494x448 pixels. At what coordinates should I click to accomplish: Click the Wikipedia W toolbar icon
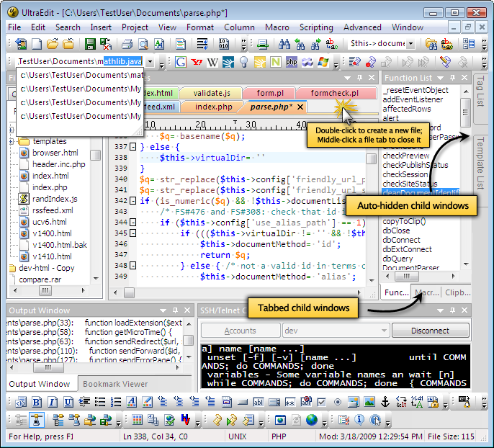point(212,63)
